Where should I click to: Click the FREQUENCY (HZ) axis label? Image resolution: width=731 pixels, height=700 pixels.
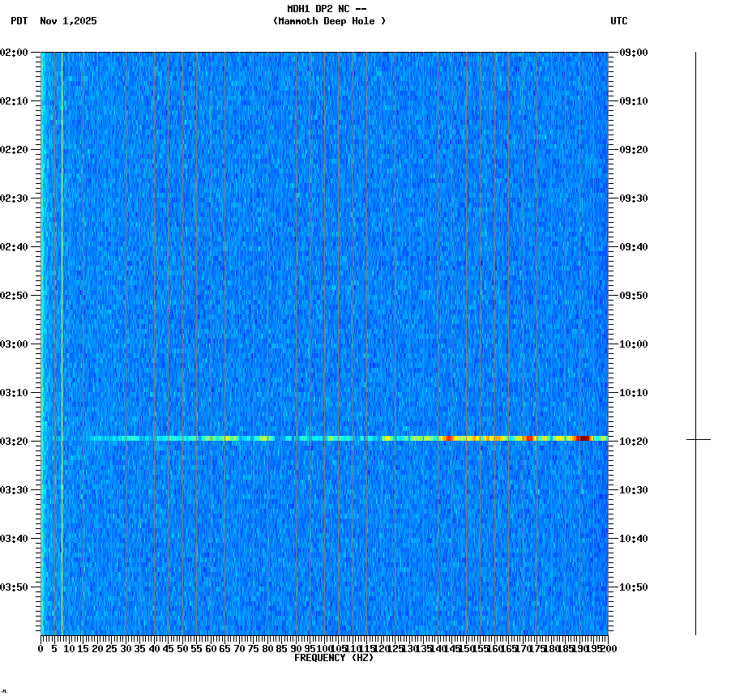pos(335,657)
